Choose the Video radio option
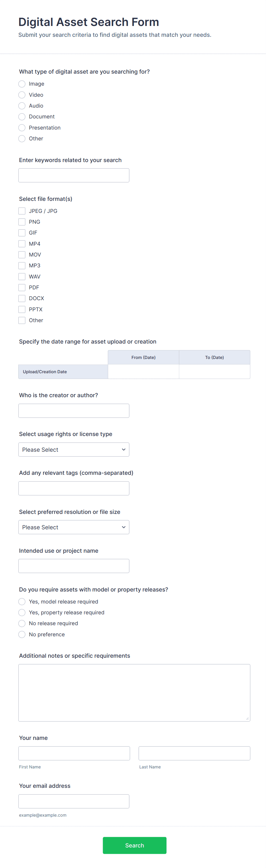Image resolution: width=266 pixels, height=868 pixels. tap(22, 95)
